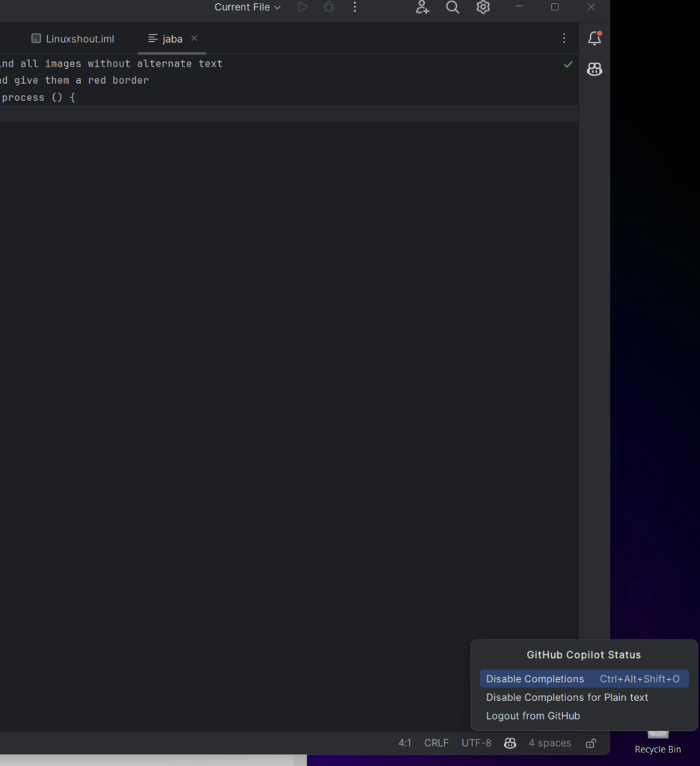Expand the Current File run configuration dropdown

(x=248, y=7)
